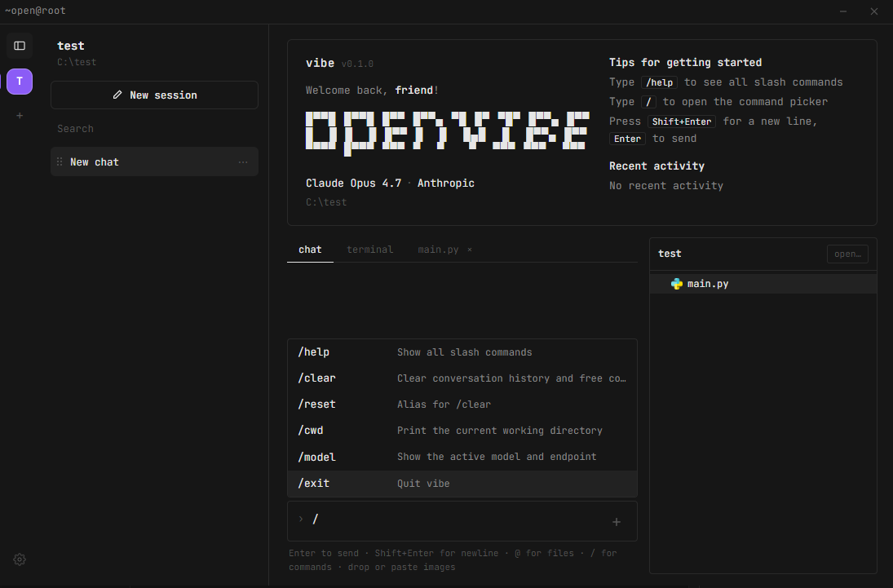Click the Claude Opus 4.7 model label

click(x=353, y=183)
